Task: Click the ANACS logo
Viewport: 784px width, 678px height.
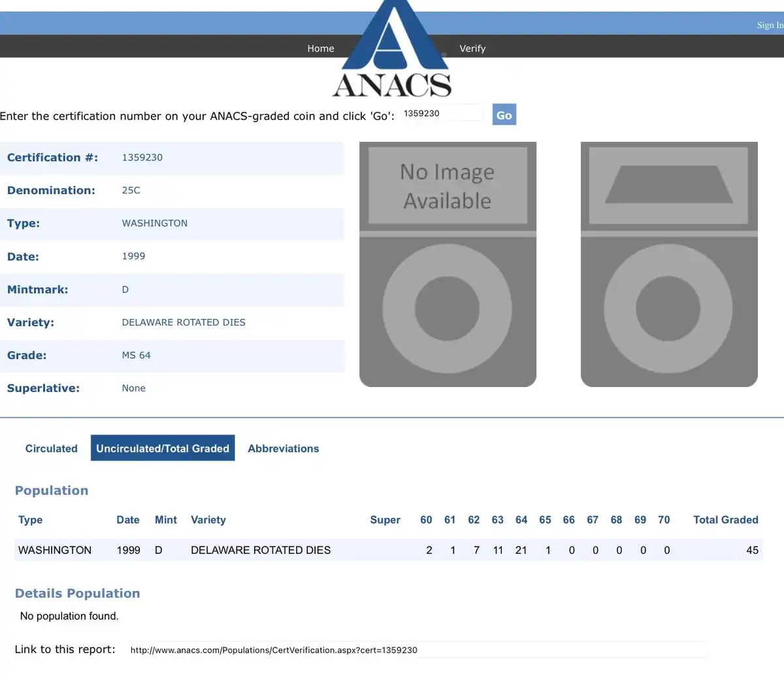Action: [392, 49]
